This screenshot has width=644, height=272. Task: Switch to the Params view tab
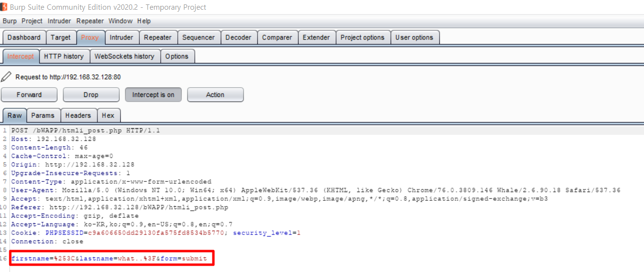(x=43, y=116)
